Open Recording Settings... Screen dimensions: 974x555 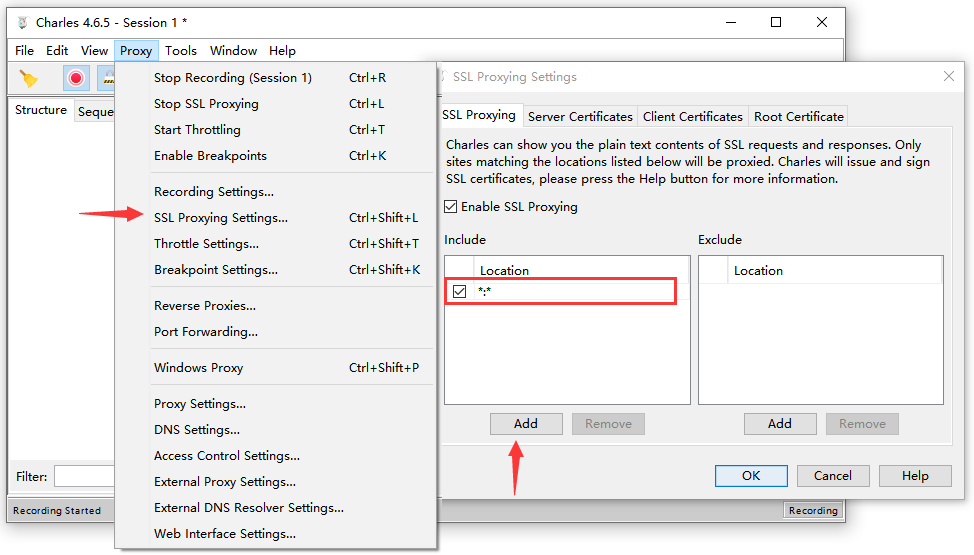[x=276, y=192]
